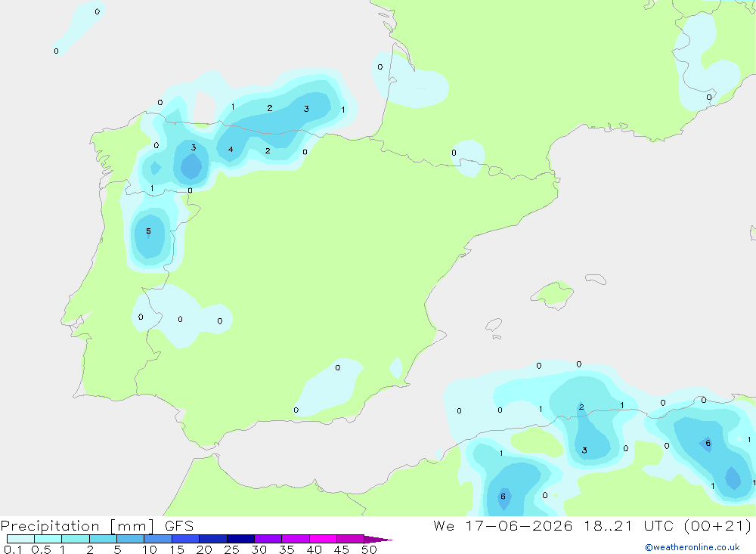Screen dimensions: 756x554
Task: Click the island of Menorca outline
Action: [x=596, y=279]
